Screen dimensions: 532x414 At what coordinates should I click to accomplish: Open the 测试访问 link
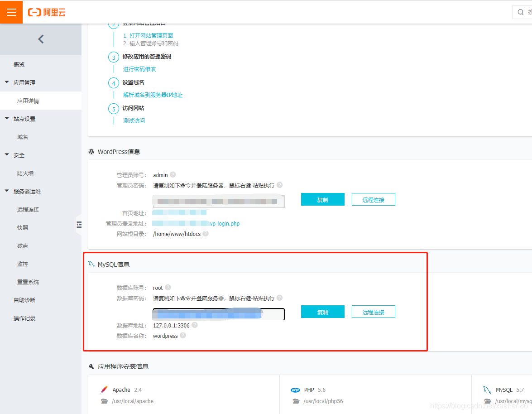pyautogui.click(x=134, y=120)
